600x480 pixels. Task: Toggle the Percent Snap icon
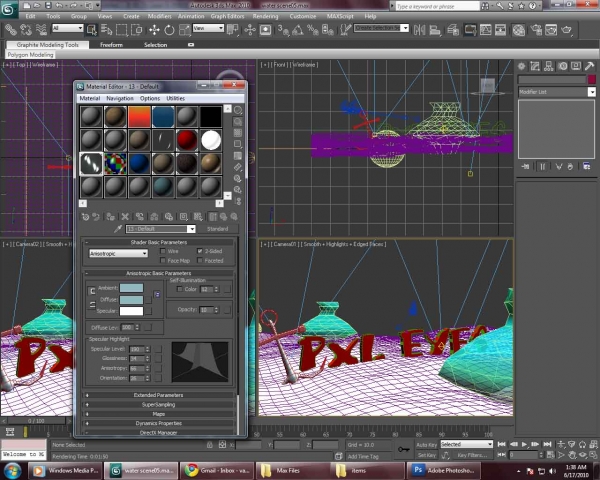tap(313, 30)
